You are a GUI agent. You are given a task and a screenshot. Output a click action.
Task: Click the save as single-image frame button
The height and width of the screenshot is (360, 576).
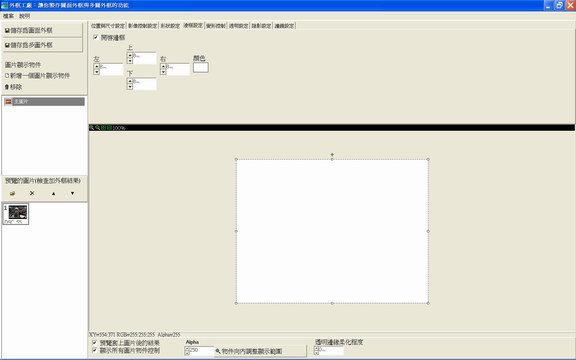pyautogui.click(x=43, y=30)
